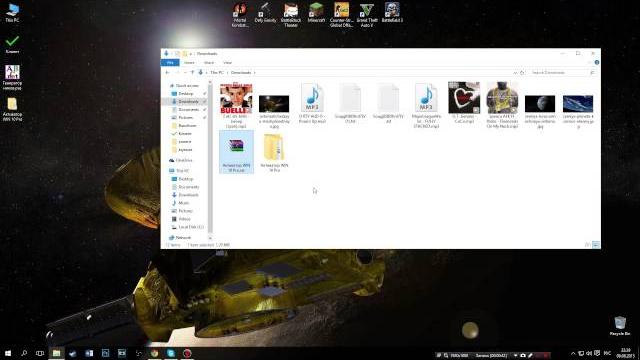This screenshot has height=360, width=640.
Task: Open the green checkmark desktop shortcut
Action: coord(12,44)
